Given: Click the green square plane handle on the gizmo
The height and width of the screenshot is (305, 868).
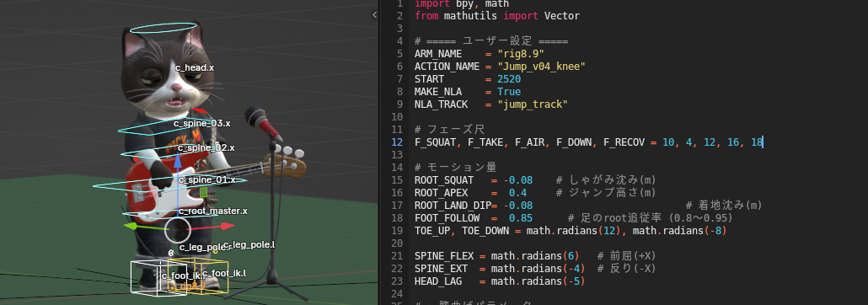Looking at the screenshot, I should [x=203, y=192].
